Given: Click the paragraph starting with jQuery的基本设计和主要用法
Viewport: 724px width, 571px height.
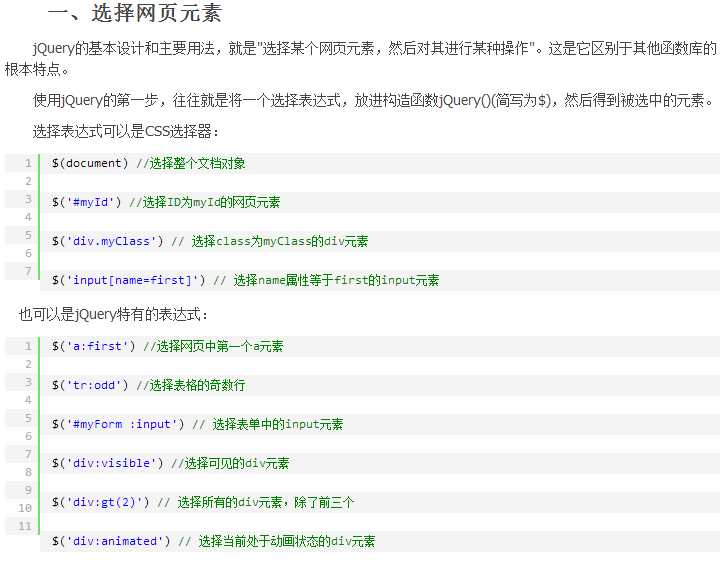Looking at the screenshot, I should point(361,59).
